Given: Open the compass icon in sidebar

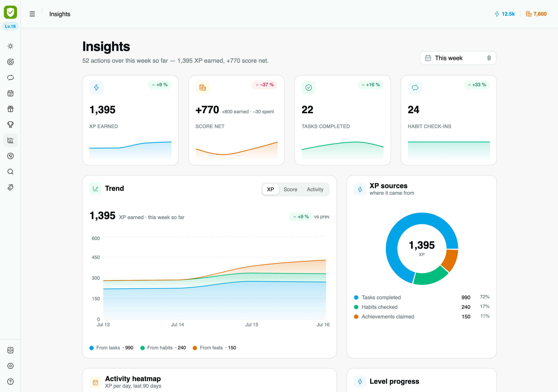Looking at the screenshot, I should pyautogui.click(x=10, y=156).
